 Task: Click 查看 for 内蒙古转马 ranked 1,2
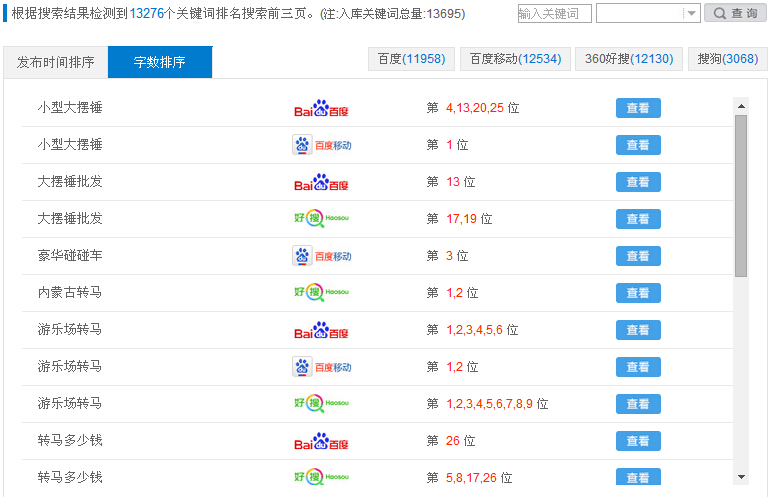pyautogui.click(x=638, y=293)
